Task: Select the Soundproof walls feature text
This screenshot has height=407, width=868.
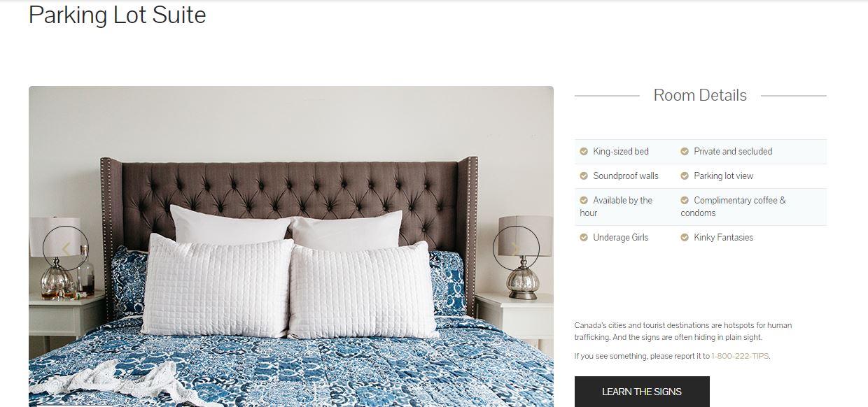Action: tap(626, 176)
